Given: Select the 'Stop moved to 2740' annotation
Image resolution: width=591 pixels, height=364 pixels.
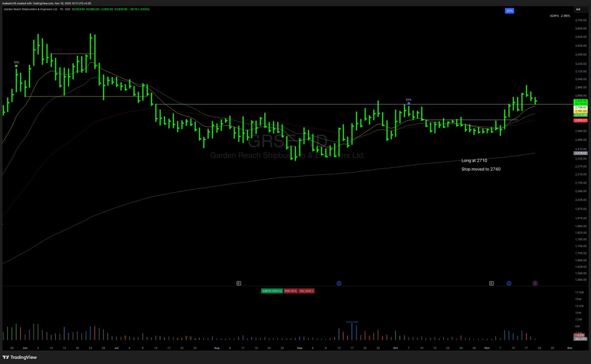Looking at the screenshot, I should pos(481,169).
